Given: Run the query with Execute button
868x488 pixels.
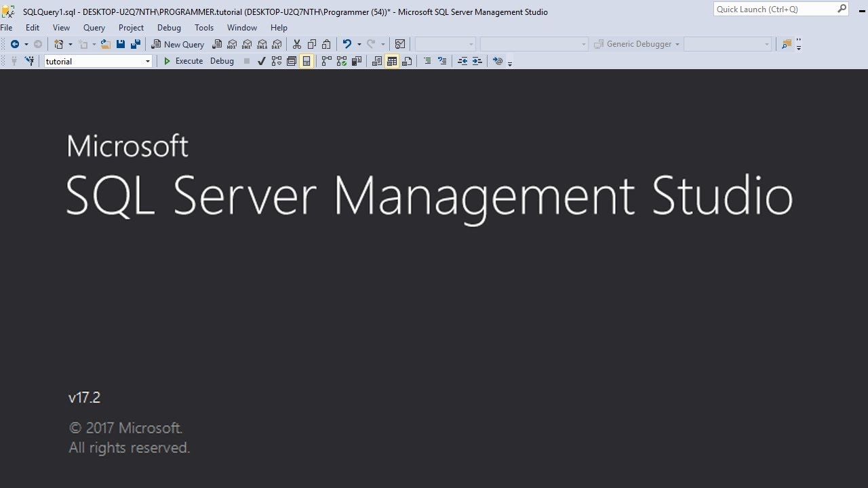Looking at the screenshot, I should point(183,61).
